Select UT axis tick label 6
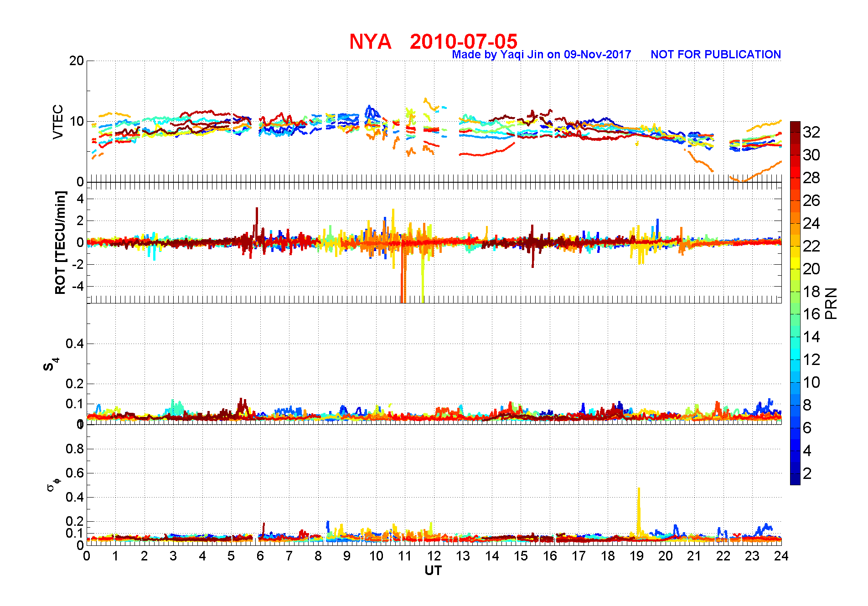Viewport: 868px width, 606px height. 260,556
